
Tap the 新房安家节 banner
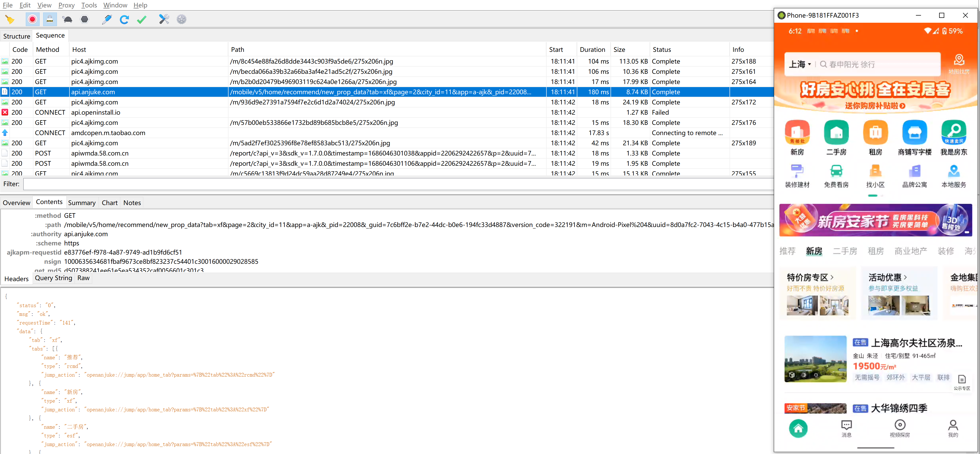tap(875, 220)
